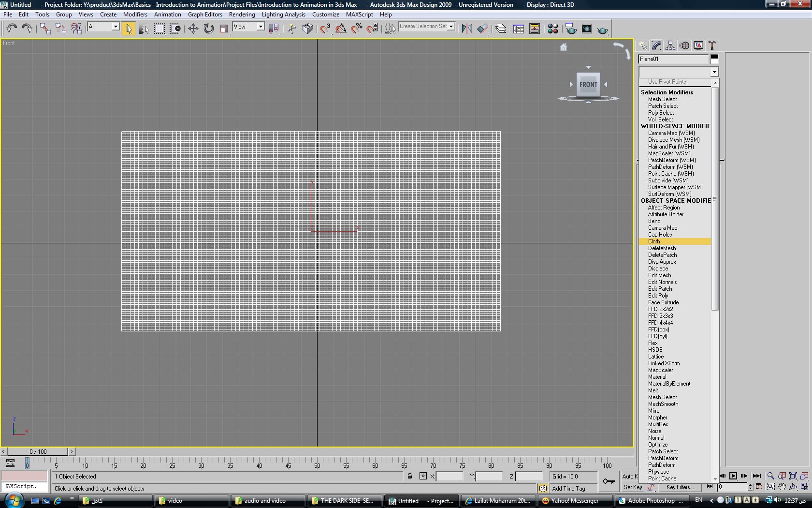812x508 pixels.
Task: Open the Hierarchy command panel
Action: 670,45
